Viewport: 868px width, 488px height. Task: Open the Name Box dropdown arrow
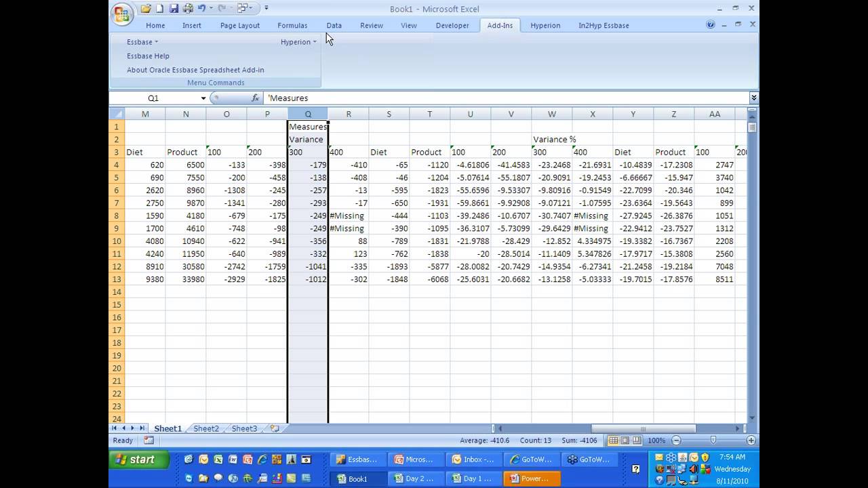[203, 98]
